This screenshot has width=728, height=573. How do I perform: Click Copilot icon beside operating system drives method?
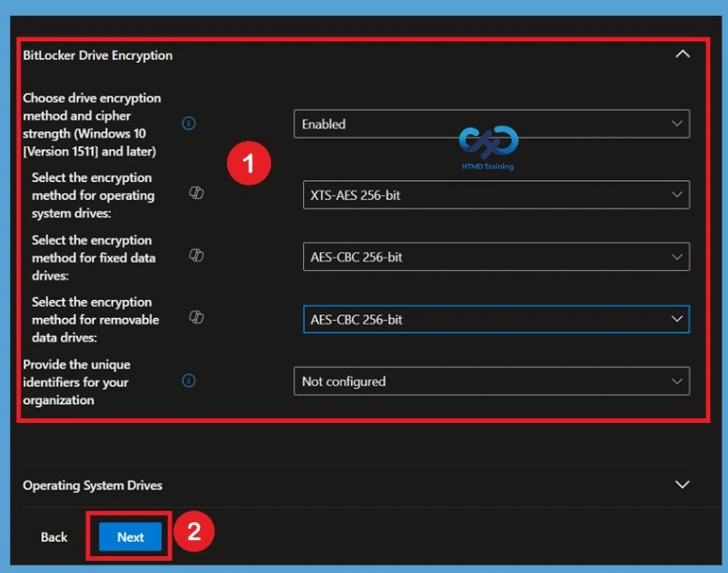pyautogui.click(x=196, y=192)
